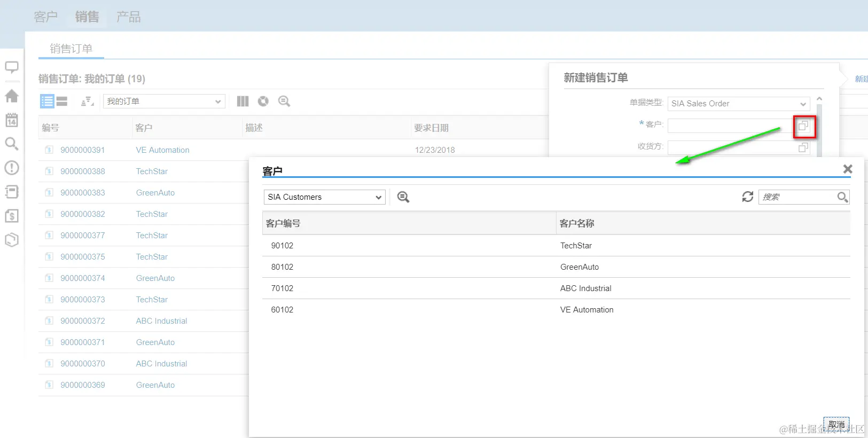This screenshot has width=868, height=438.
Task: Open order link 9000000377
Action: pyautogui.click(x=83, y=236)
